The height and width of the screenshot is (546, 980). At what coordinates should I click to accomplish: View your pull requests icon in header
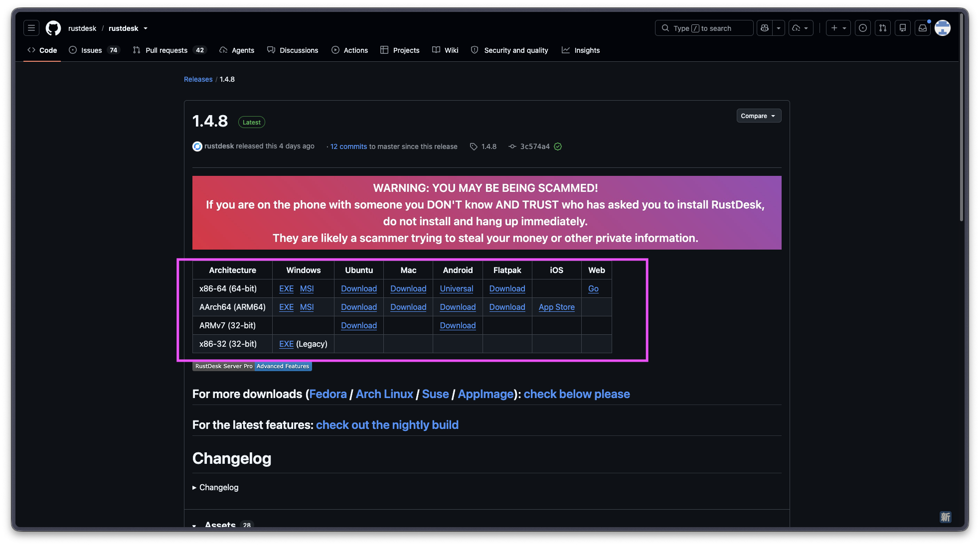point(883,28)
